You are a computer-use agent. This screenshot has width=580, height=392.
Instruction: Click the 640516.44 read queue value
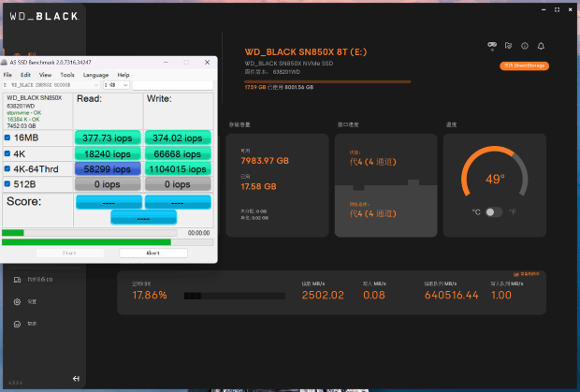click(x=451, y=295)
